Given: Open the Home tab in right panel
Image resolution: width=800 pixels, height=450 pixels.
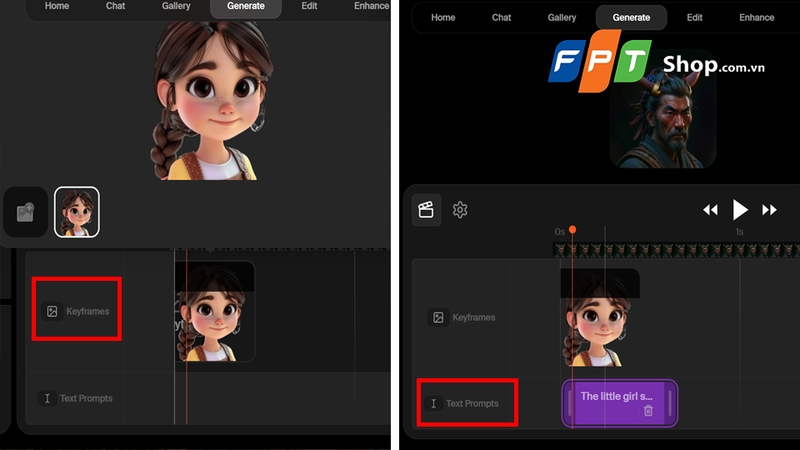Looking at the screenshot, I should (x=443, y=17).
